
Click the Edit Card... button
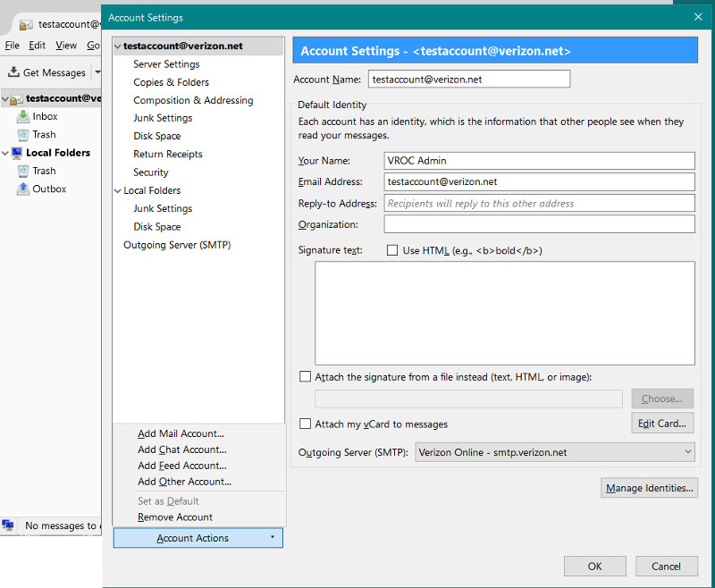(x=662, y=423)
